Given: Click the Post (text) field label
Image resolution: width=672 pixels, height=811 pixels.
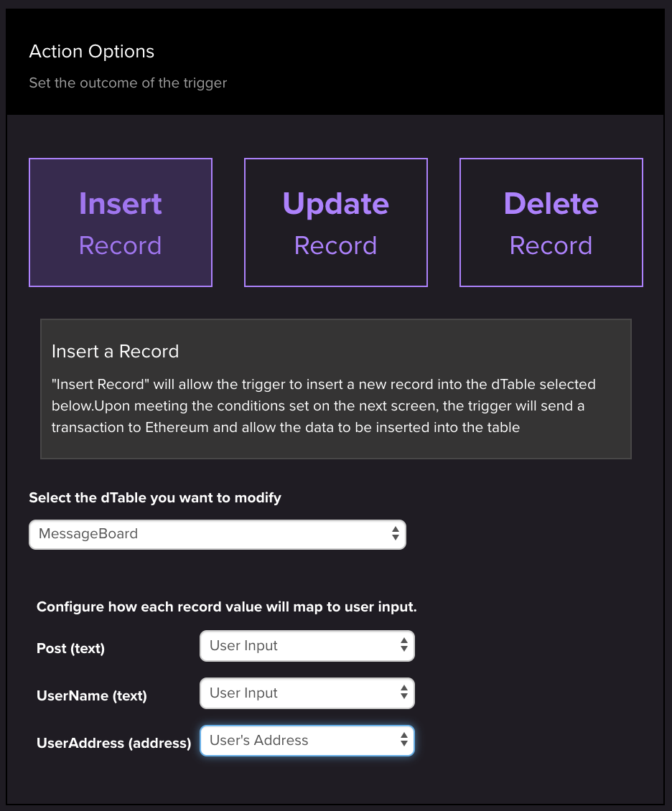Looking at the screenshot, I should (x=70, y=649).
